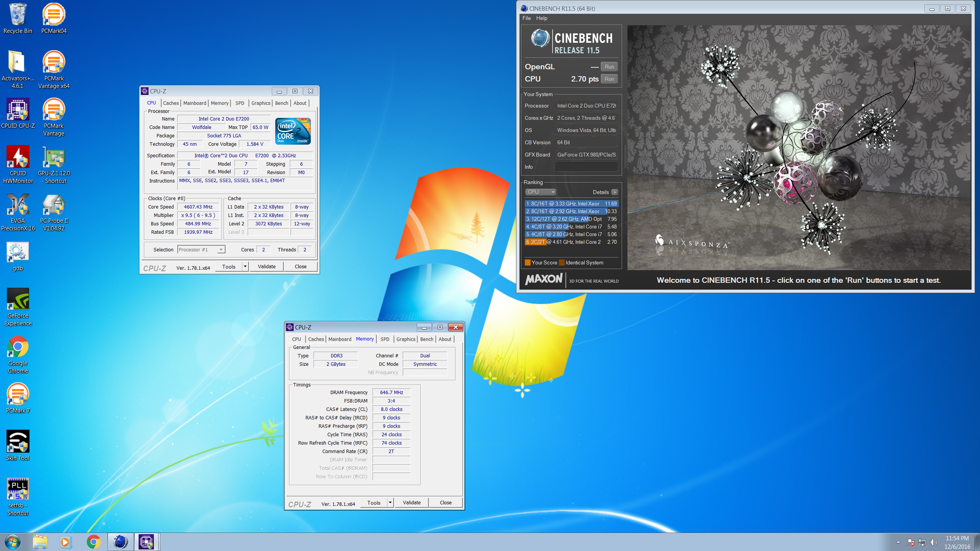980x551 pixels.
Task: Launch PCMark Vantage x64 shortcut
Action: tap(54, 70)
